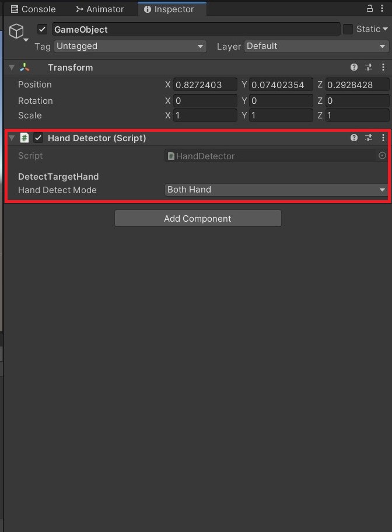Open Transform component help reference
Image resolution: width=392 pixels, height=532 pixels.
click(x=354, y=67)
